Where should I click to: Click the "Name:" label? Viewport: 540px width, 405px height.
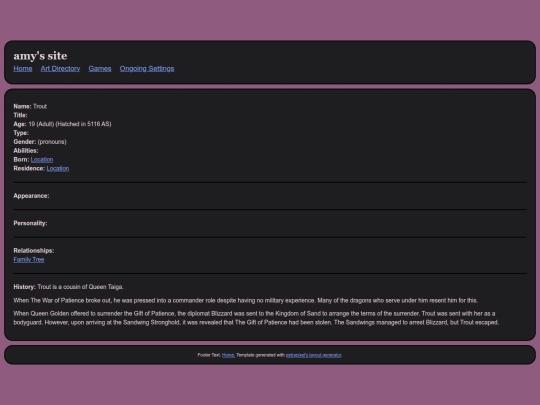[x=22, y=106]
